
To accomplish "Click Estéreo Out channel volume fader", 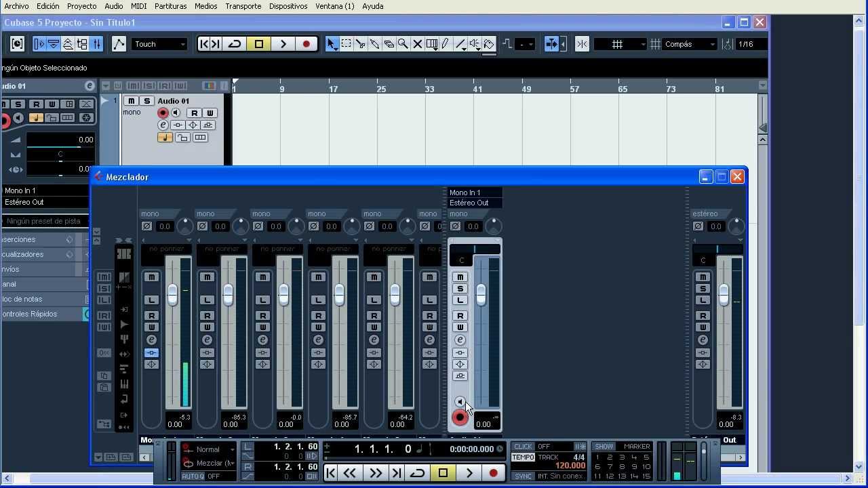I will point(724,294).
